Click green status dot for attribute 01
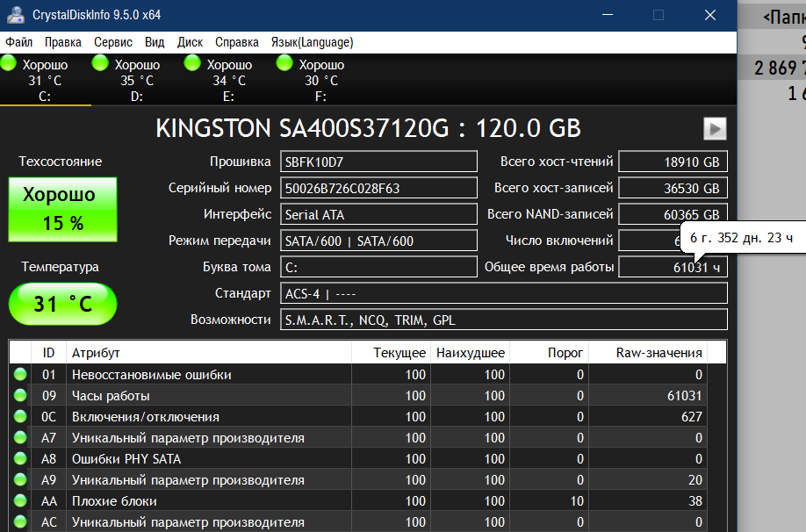The image size is (806, 532). tap(20, 374)
